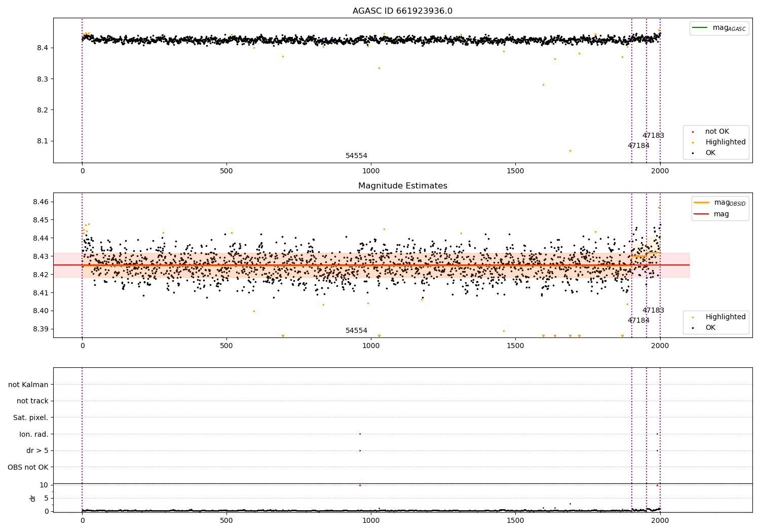The image size is (760, 532).
Task: Click y-axis tick '8.45'
Action: [41, 220]
